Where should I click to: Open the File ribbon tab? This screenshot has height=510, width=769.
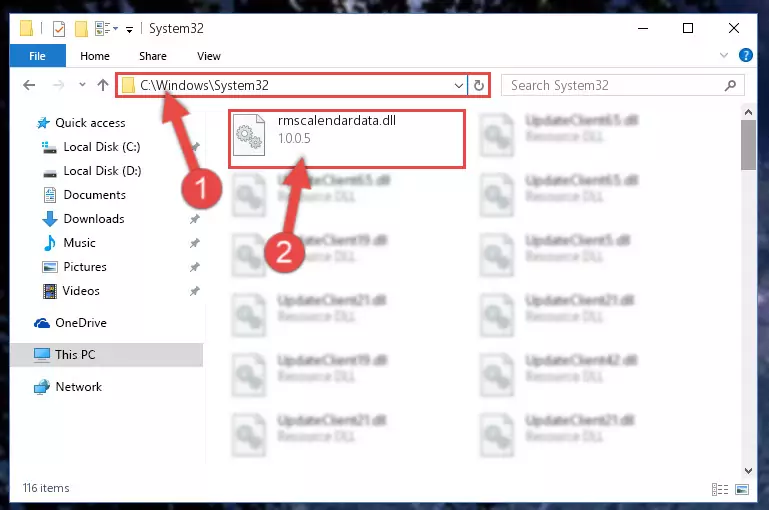37,56
